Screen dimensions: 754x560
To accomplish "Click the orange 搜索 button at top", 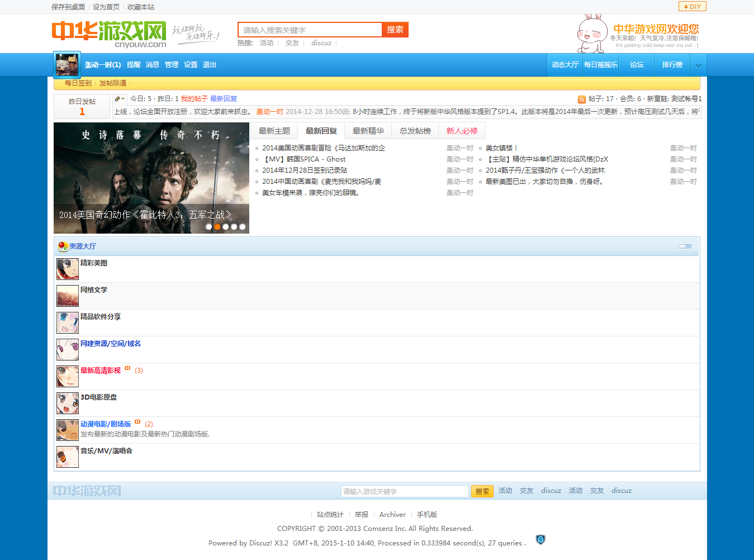I will point(395,30).
